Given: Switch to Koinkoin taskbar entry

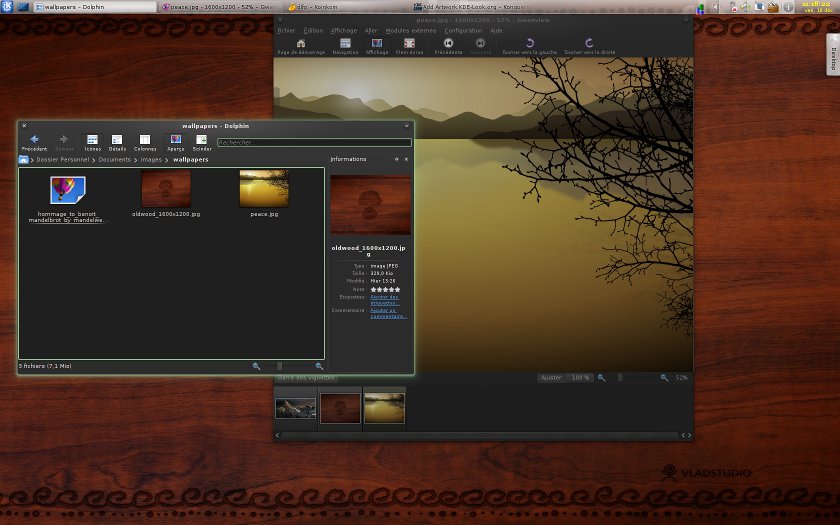Looking at the screenshot, I should click(346, 7).
